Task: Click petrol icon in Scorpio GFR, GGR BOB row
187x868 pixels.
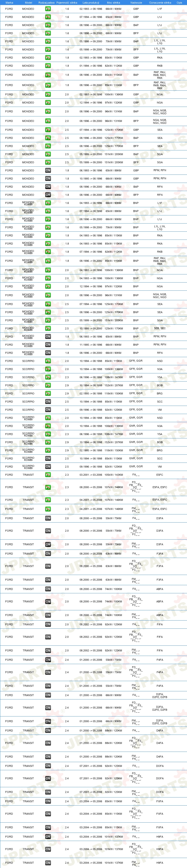Action: coord(48,385)
